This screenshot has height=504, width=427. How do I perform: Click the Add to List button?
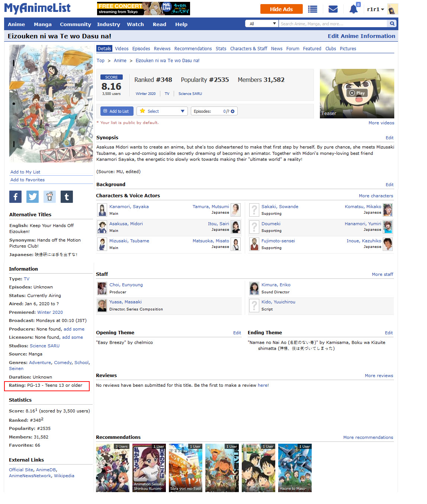click(117, 111)
